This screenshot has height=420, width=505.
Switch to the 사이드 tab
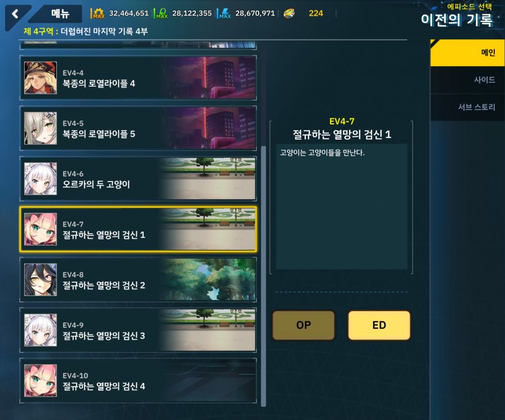click(x=467, y=80)
